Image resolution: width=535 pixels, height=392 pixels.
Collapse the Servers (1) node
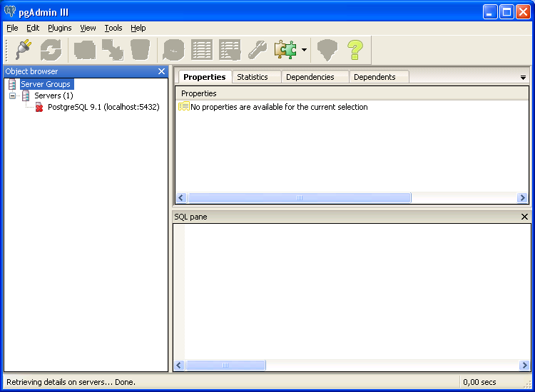[x=12, y=96]
